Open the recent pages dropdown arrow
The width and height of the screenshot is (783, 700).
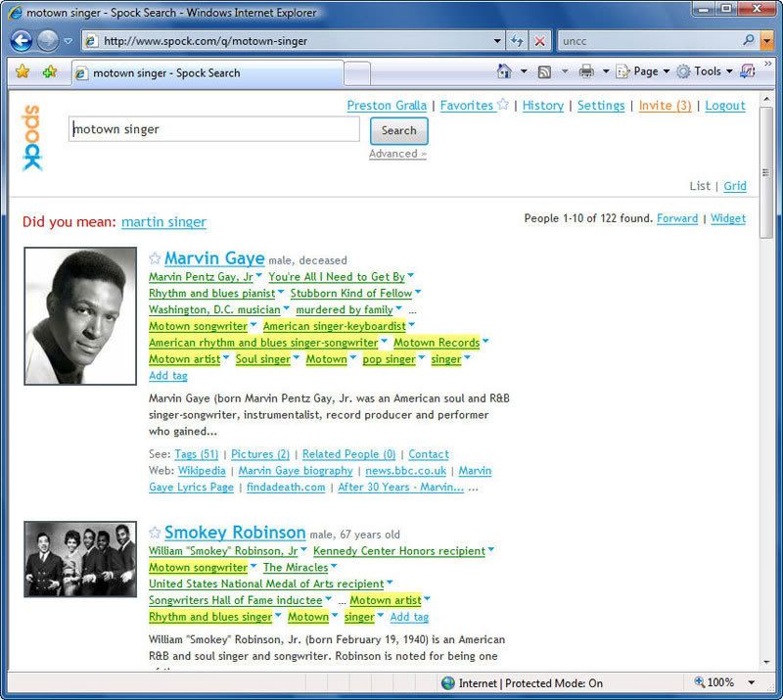coord(68,41)
